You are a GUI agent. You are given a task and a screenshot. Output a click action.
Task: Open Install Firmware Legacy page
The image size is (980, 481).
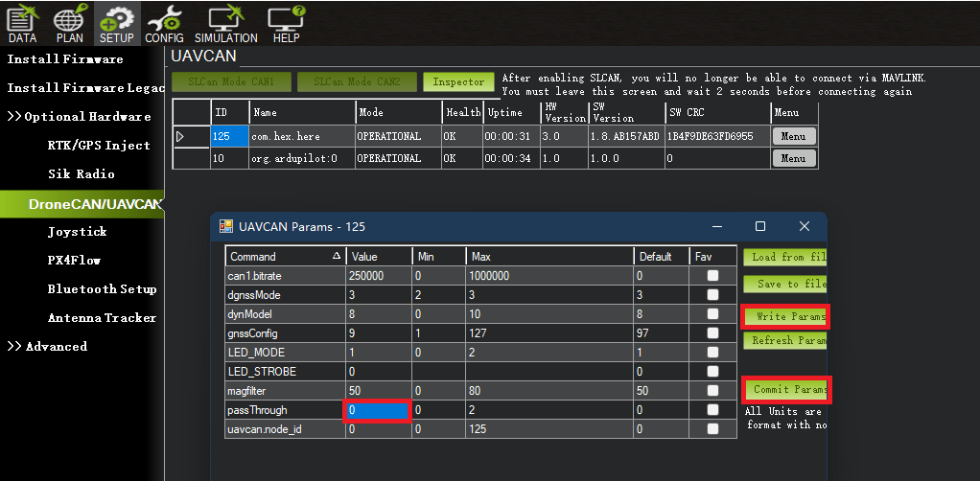coord(85,88)
